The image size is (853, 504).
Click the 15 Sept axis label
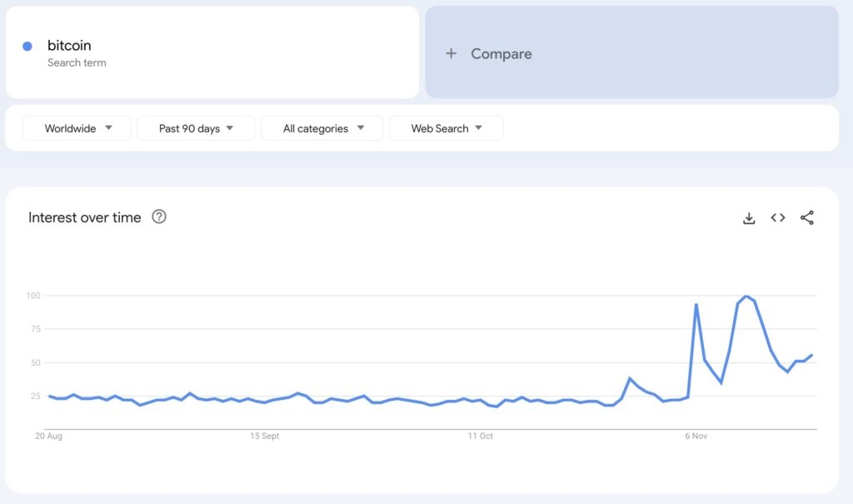point(264,436)
